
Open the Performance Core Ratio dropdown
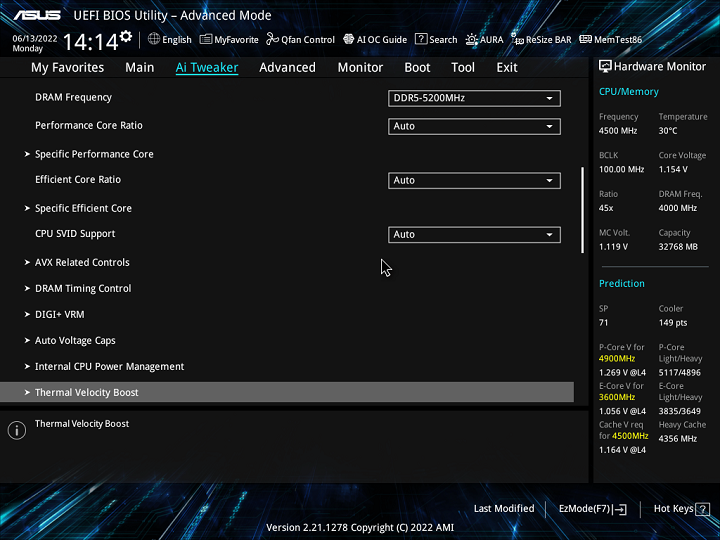(474, 126)
